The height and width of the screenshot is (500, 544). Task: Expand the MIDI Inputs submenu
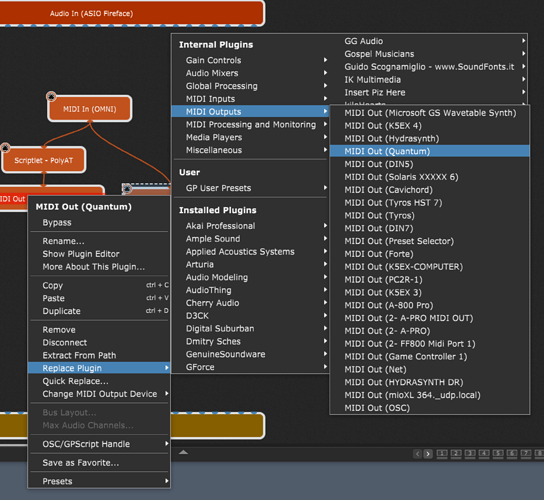[x=250, y=99]
